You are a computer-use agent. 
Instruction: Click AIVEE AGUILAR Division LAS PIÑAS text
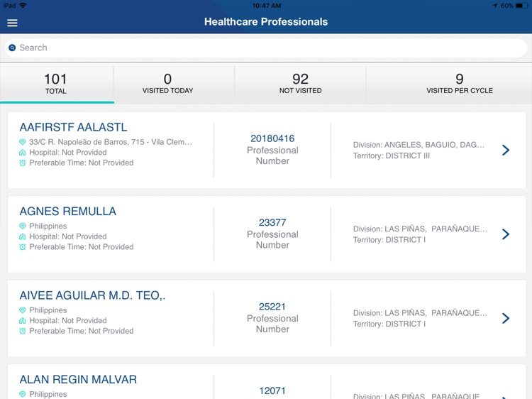(420, 313)
